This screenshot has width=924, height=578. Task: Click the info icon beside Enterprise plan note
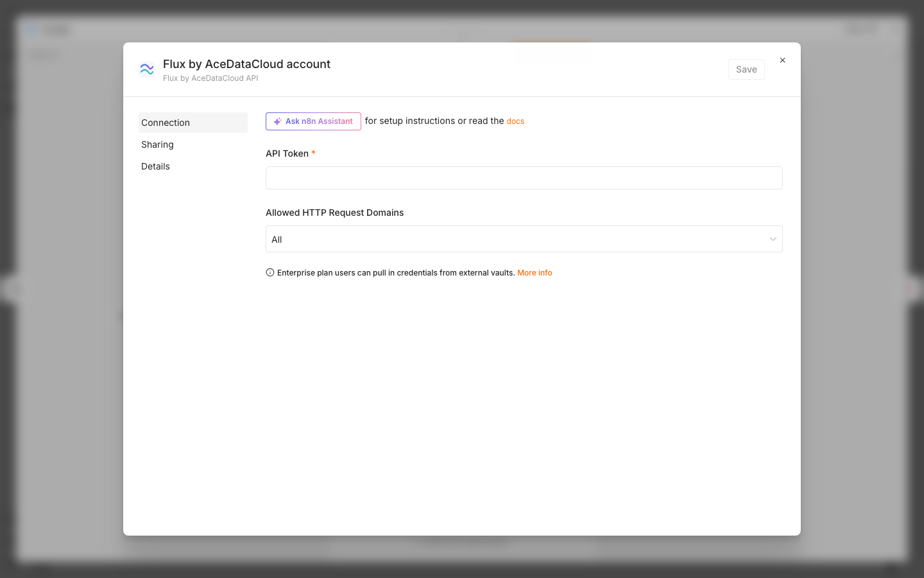270,272
